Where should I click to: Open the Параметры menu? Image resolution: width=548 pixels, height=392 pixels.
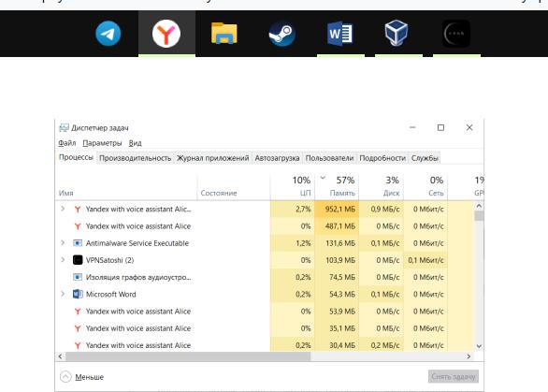tap(102, 143)
